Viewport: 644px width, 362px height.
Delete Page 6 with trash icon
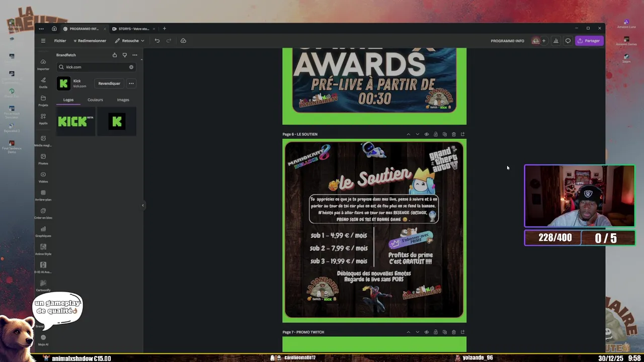point(454,134)
